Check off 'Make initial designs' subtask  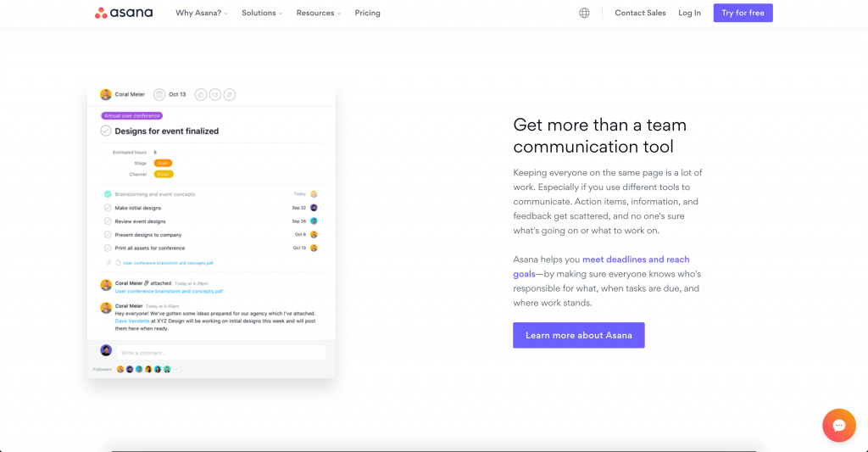point(108,208)
